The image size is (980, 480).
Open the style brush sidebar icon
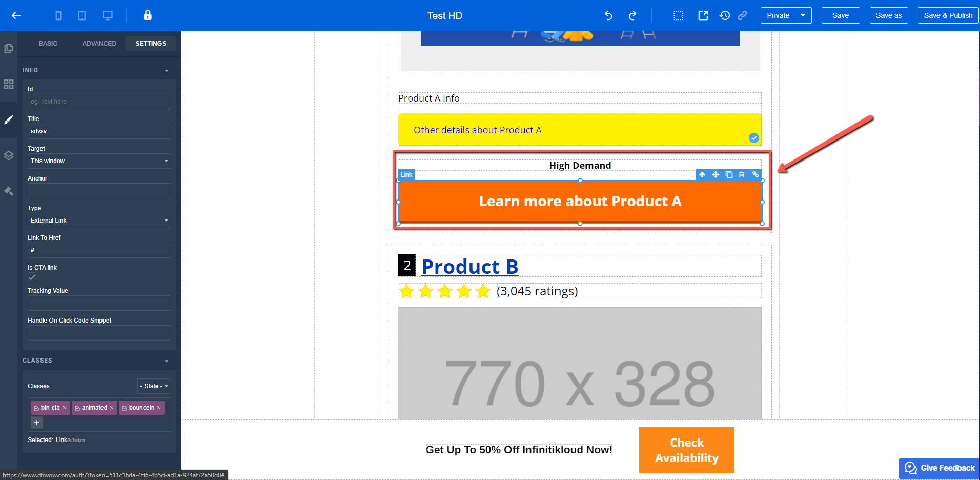pyautogui.click(x=9, y=119)
